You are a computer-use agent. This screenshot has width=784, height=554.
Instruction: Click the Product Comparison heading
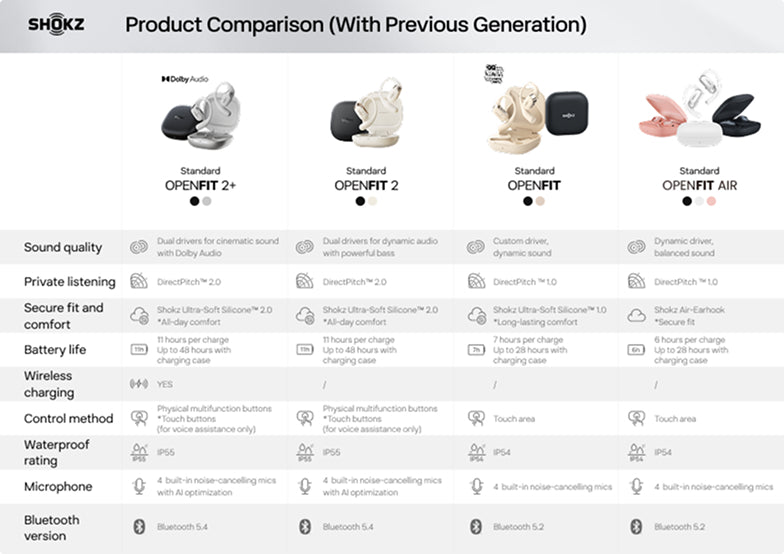coord(356,25)
